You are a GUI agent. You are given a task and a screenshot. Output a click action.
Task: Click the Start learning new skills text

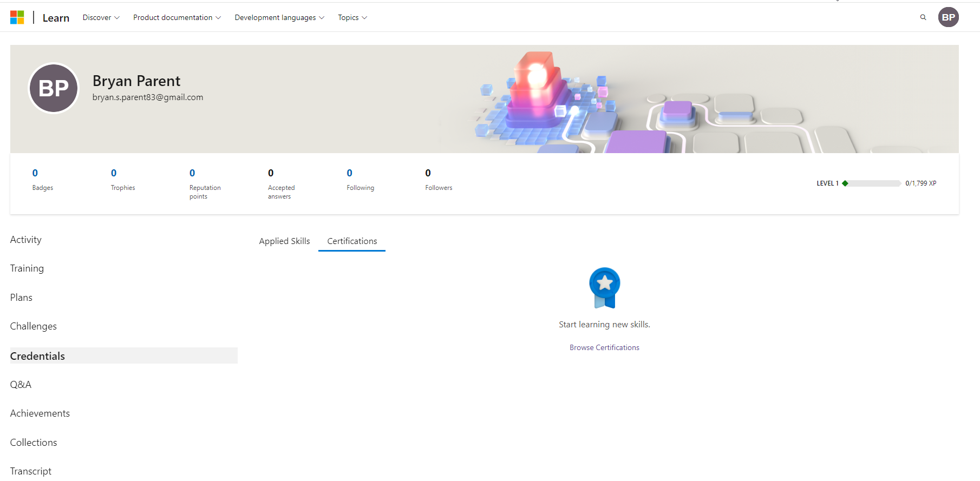pos(604,325)
